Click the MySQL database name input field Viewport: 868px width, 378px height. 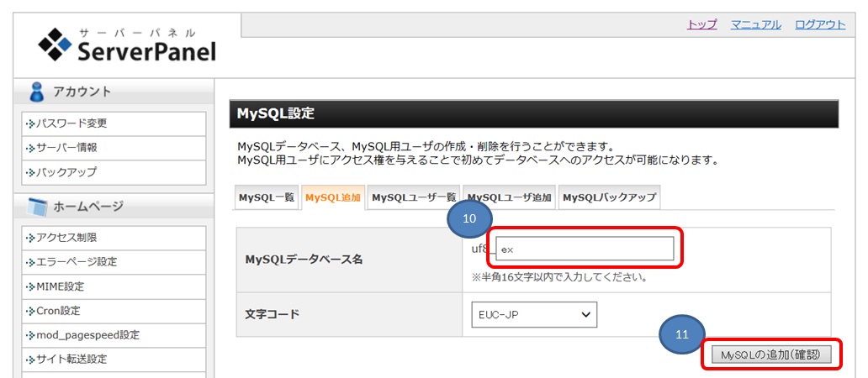point(585,249)
